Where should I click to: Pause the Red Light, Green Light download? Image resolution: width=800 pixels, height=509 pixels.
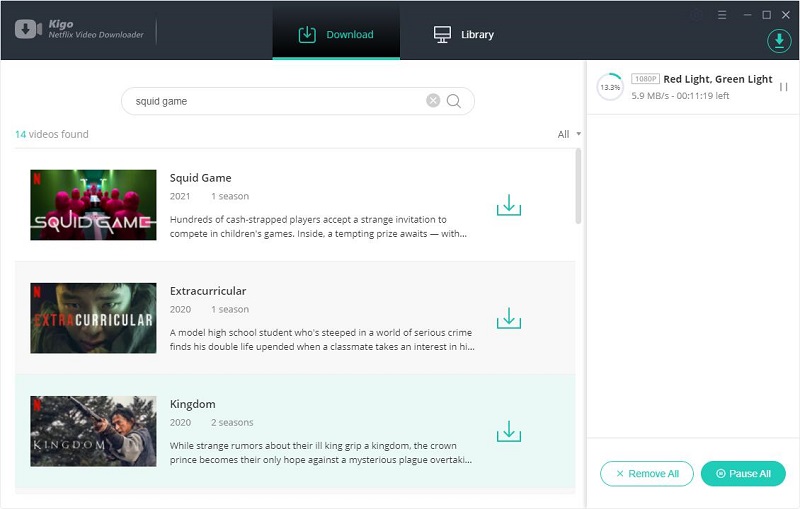point(784,87)
